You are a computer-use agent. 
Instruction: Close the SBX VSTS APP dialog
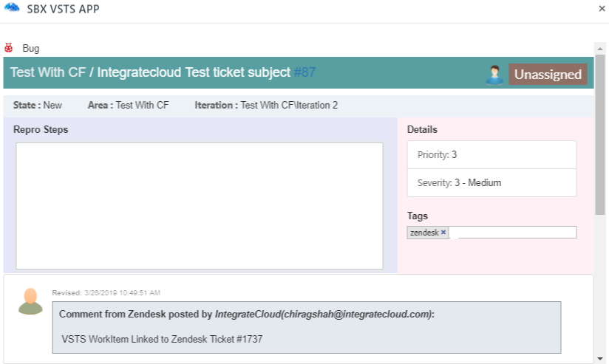[x=602, y=9]
